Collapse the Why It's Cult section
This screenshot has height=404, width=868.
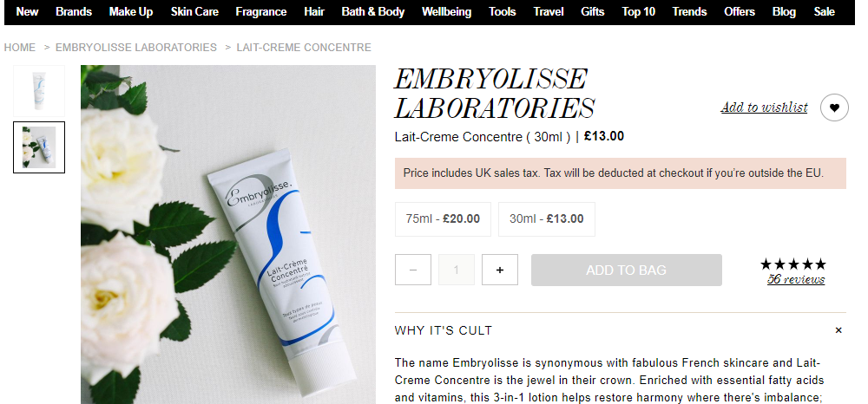[x=838, y=330]
